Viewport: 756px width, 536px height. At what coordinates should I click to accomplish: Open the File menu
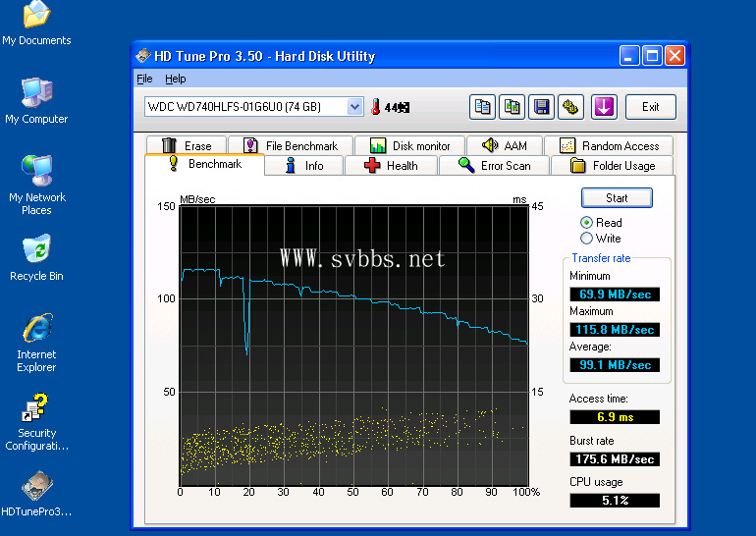coord(144,79)
